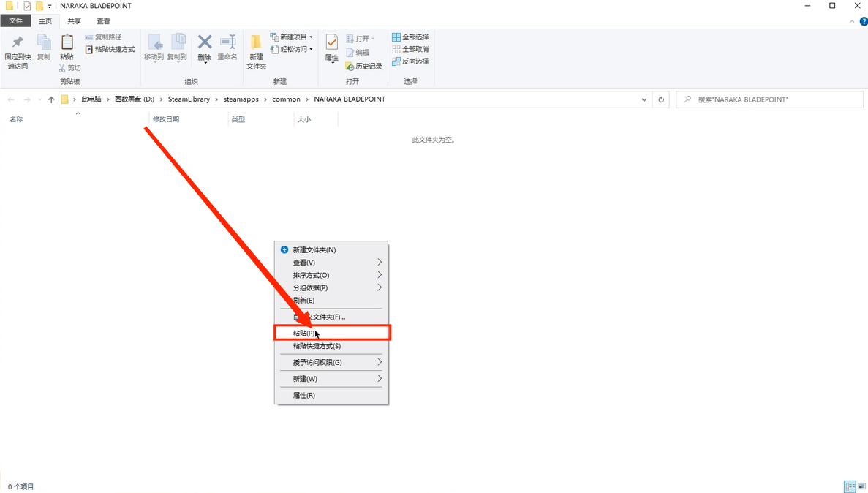Click the NARAKA BLADEPOINT search field
The width and height of the screenshot is (868, 493).
(769, 99)
